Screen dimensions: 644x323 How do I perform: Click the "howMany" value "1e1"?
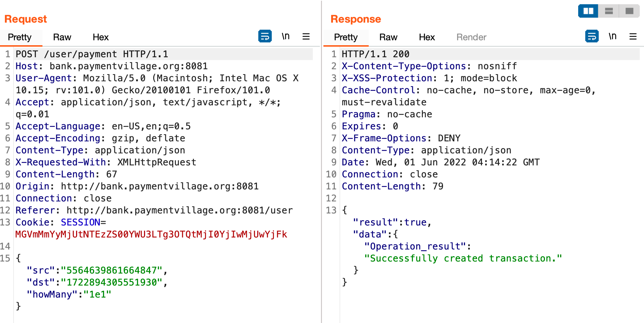tap(97, 294)
